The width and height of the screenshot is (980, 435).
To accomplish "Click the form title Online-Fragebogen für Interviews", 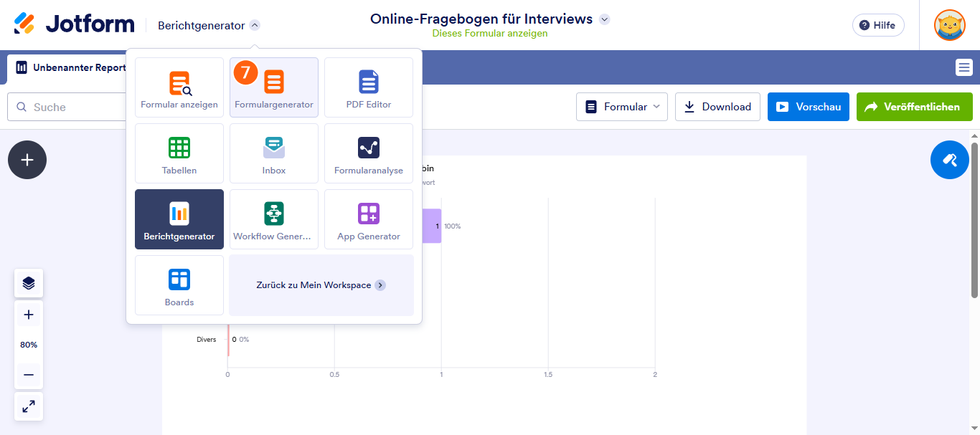I will 481,19.
